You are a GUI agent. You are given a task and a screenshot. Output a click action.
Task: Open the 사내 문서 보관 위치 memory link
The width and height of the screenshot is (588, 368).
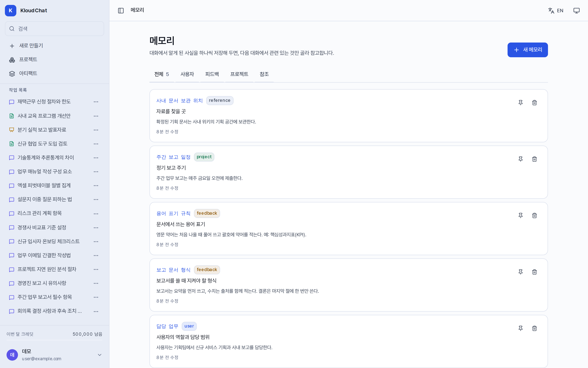pyautogui.click(x=179, y=101)
